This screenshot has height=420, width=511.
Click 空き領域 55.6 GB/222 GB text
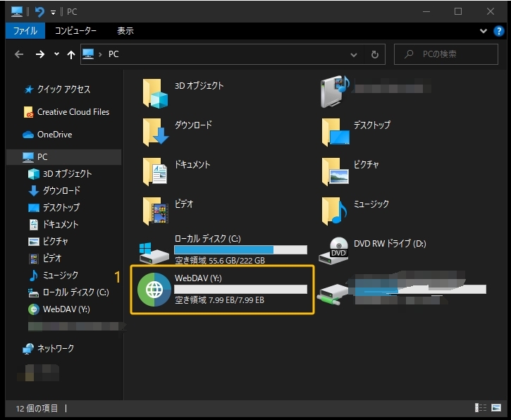(x=220, y=260)
